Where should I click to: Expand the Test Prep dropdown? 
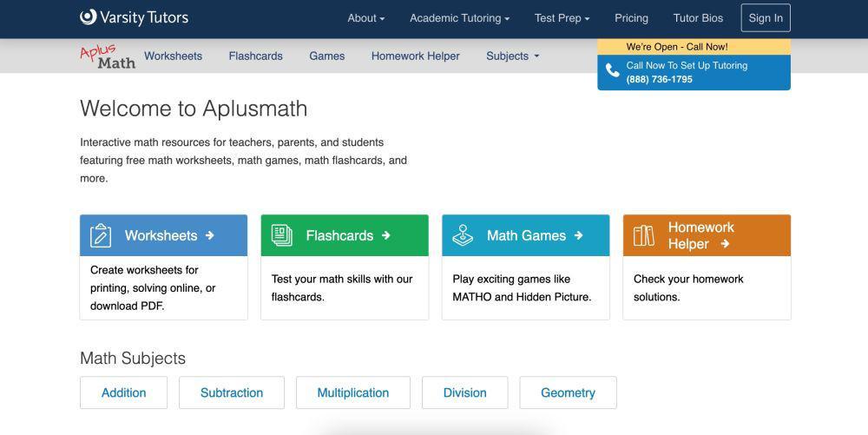point(562,17)
